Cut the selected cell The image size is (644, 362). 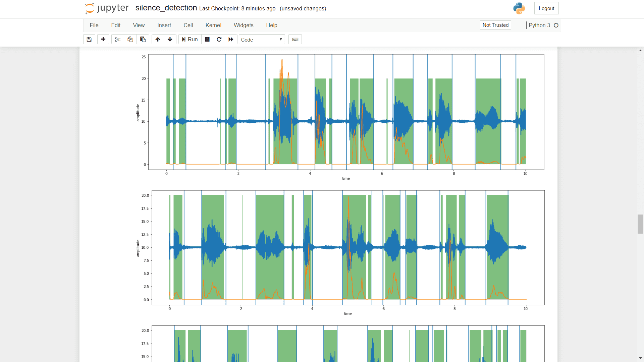[117, 39]
